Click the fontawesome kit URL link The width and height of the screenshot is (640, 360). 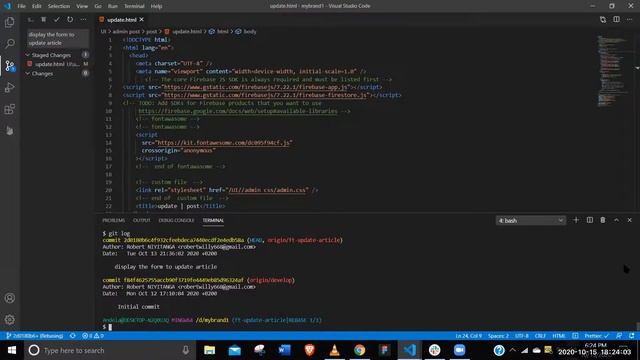pos(223,143)
